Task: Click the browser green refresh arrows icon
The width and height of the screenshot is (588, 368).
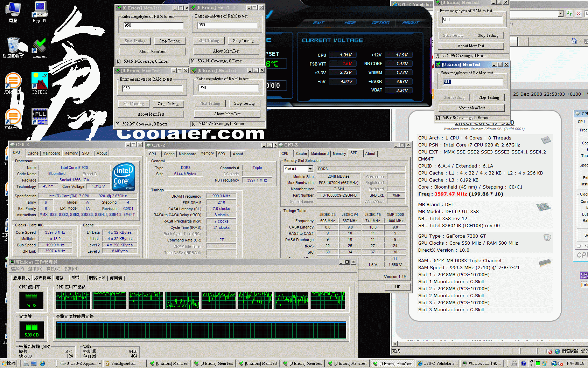Action: tap(569, 14)
